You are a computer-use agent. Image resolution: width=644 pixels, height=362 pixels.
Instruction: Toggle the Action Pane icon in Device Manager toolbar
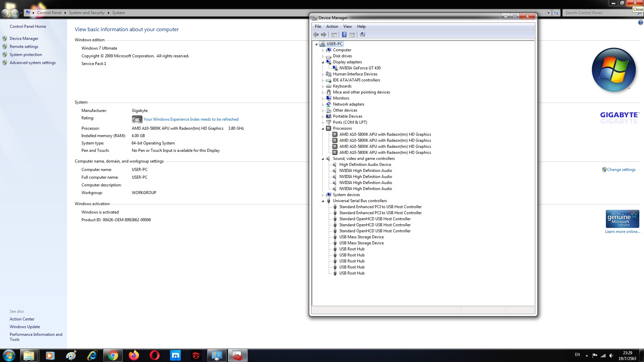point(352,35)
